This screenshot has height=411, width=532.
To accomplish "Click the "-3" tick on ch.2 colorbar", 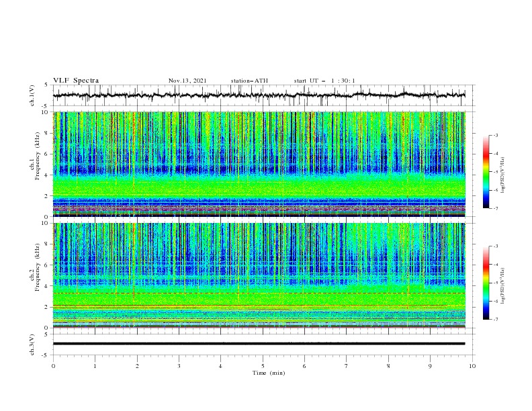I will pyautogui.click(x=495, y=246).
